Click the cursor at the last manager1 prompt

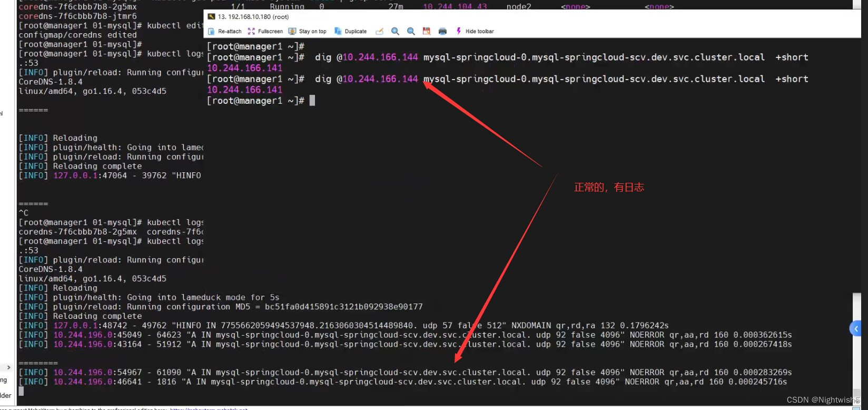pos(312,101)
